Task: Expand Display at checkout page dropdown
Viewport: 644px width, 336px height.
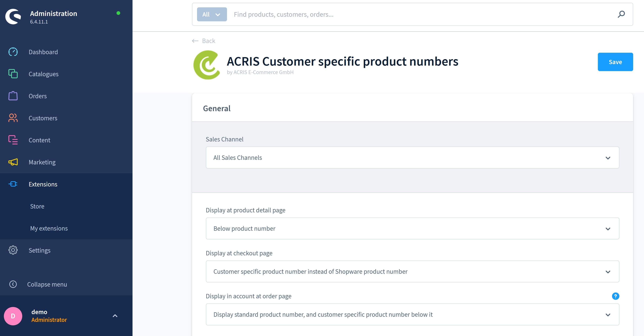Action: tap(412, 272)
